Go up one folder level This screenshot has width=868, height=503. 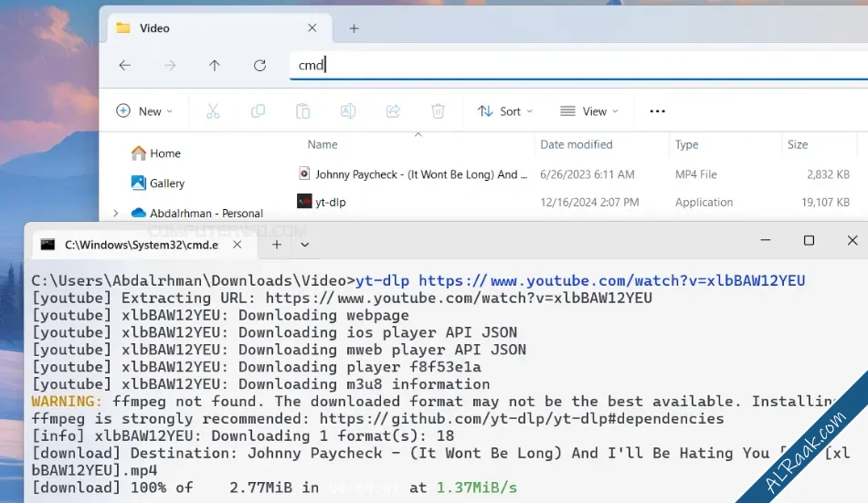(214, 66)
